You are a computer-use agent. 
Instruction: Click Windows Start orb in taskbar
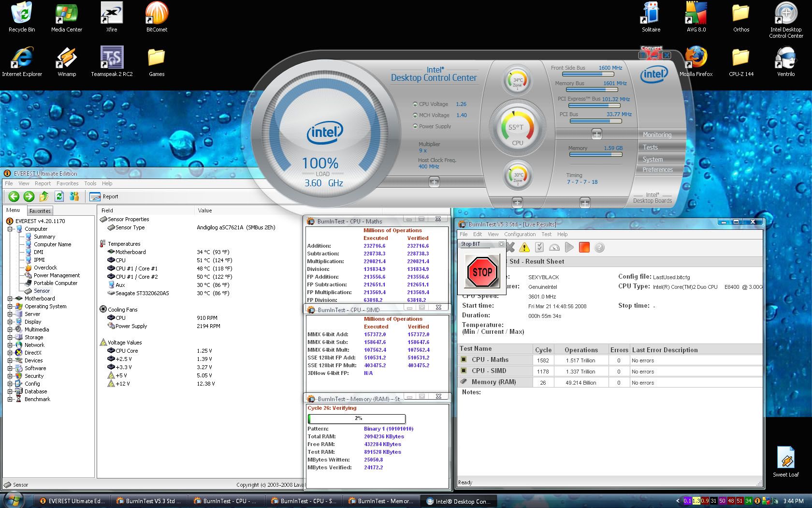click(14, 500)
